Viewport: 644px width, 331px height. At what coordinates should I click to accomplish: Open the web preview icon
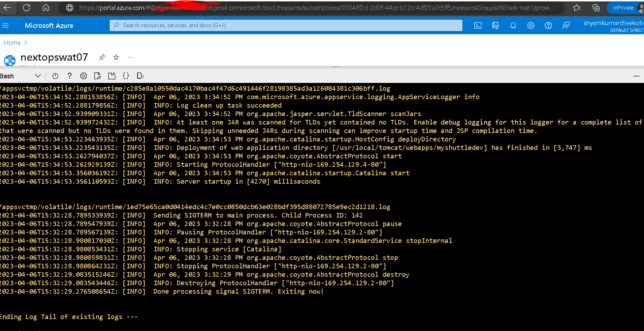pos(140,76)
